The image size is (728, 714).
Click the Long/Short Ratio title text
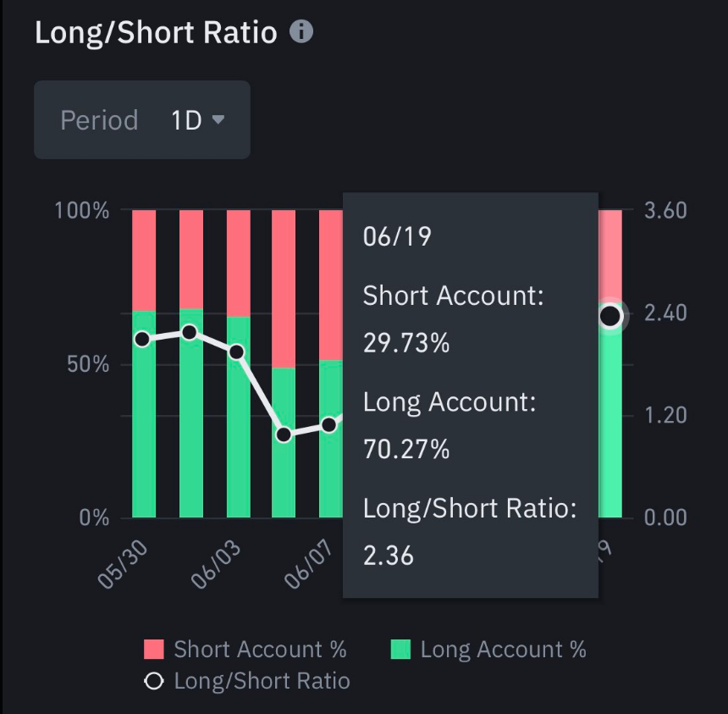coord(156,32)
